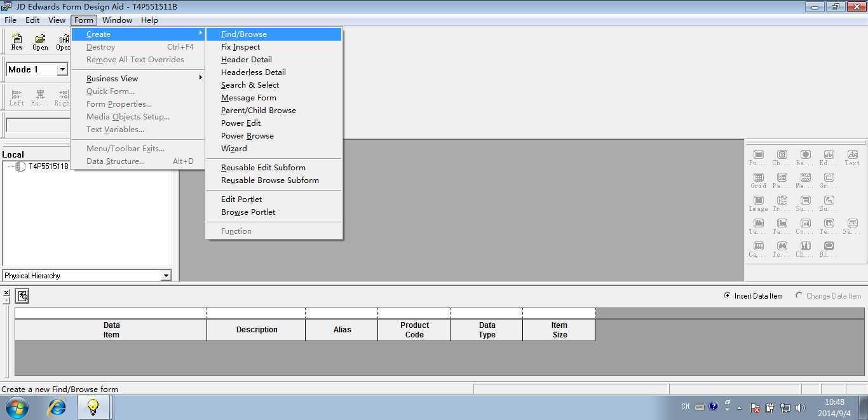This screenshot has width=868, height=420.
Task: Click the Windows Start button
Action: (x=17, y=407)
